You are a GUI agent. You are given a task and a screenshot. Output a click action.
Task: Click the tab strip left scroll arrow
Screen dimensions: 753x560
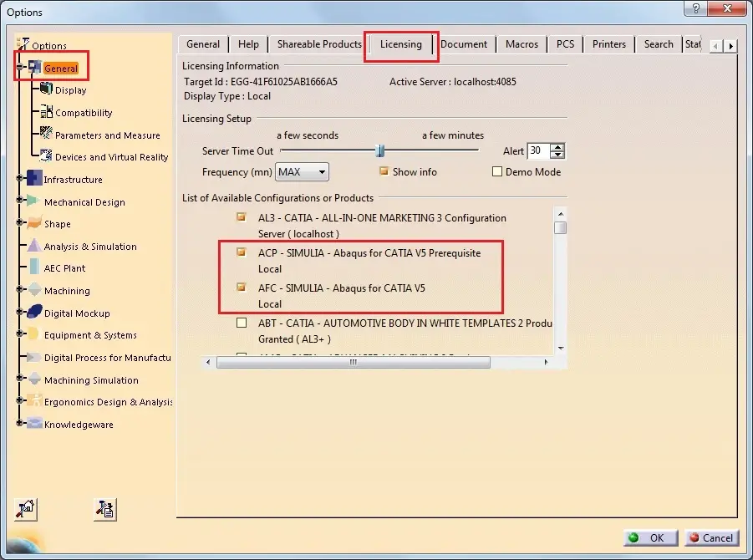[716, 46]
